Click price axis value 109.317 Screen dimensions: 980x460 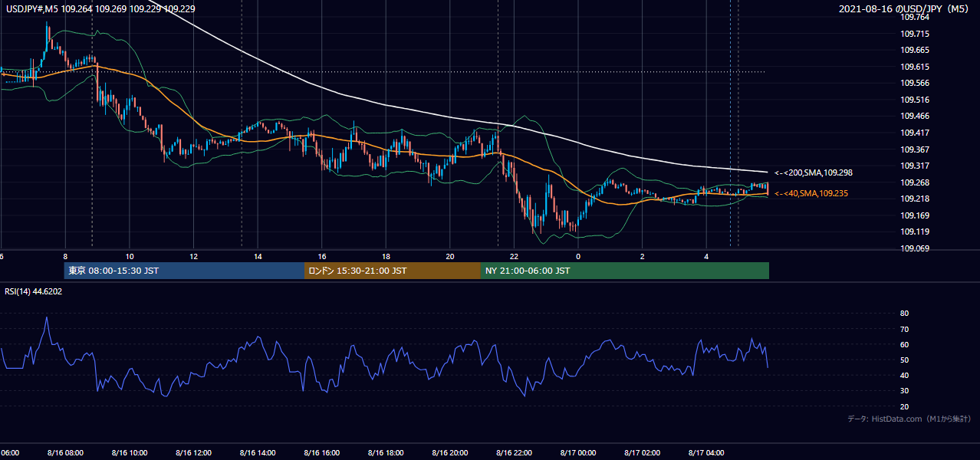coord(915,166)
